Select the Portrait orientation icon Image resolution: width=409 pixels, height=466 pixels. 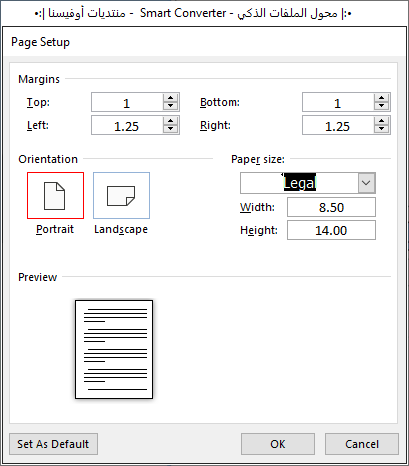(x=55, y=195)
